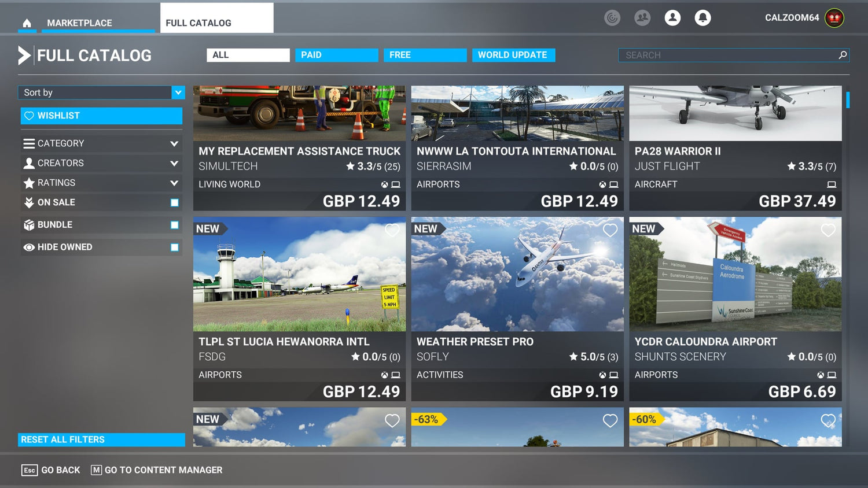Select the WORLD UPDATE filter tab

pyautogui.click(x=513, y=54)
